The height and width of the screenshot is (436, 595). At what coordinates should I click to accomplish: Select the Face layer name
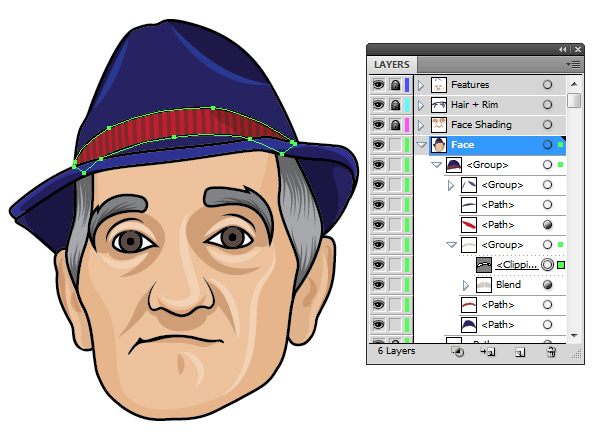coord(463,145)
